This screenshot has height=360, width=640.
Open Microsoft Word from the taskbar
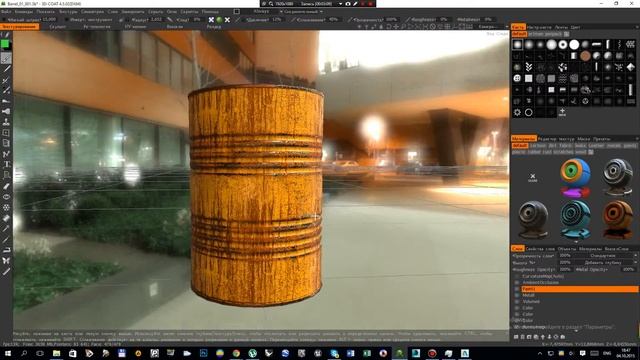pos(351,353)
